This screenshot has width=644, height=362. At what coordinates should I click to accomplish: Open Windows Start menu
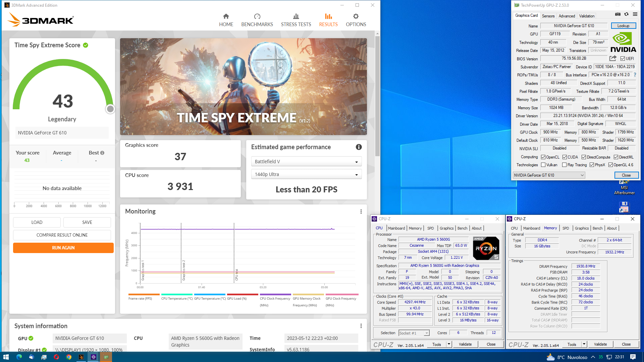[6, 357]
